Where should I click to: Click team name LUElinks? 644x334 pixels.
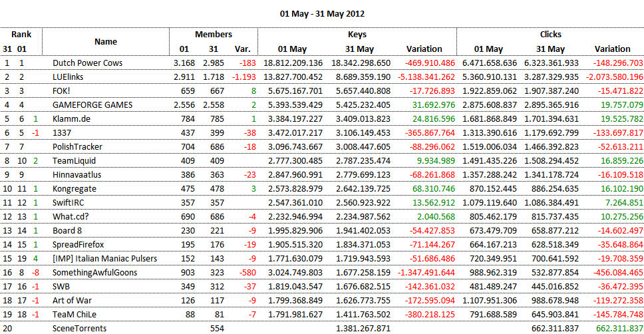(68, 77)
